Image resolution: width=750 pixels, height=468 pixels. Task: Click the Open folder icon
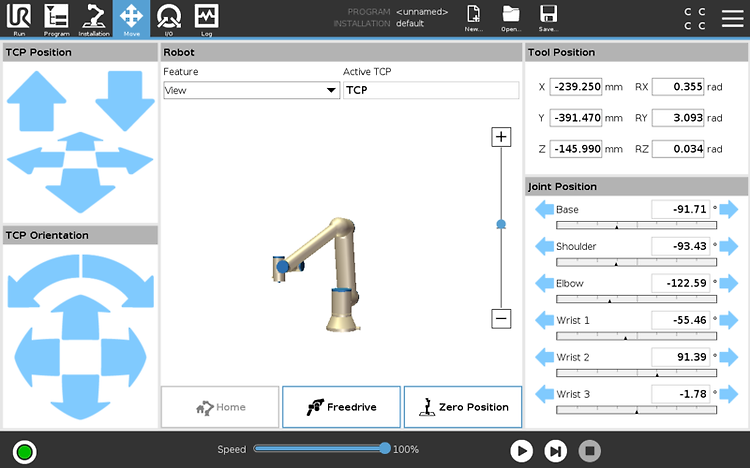[x=511, y=18]
